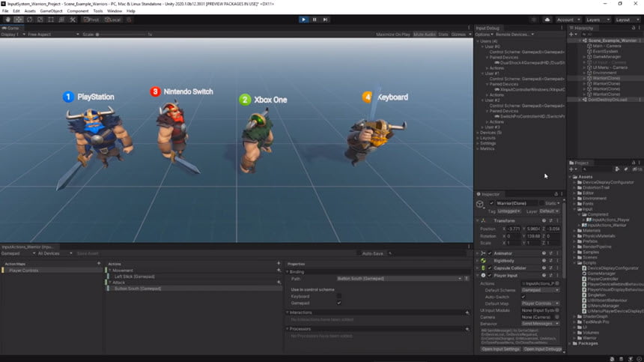644x362 pixels.
Task: Select the Scale tool in the toolbar
Action: pos(40,19)
